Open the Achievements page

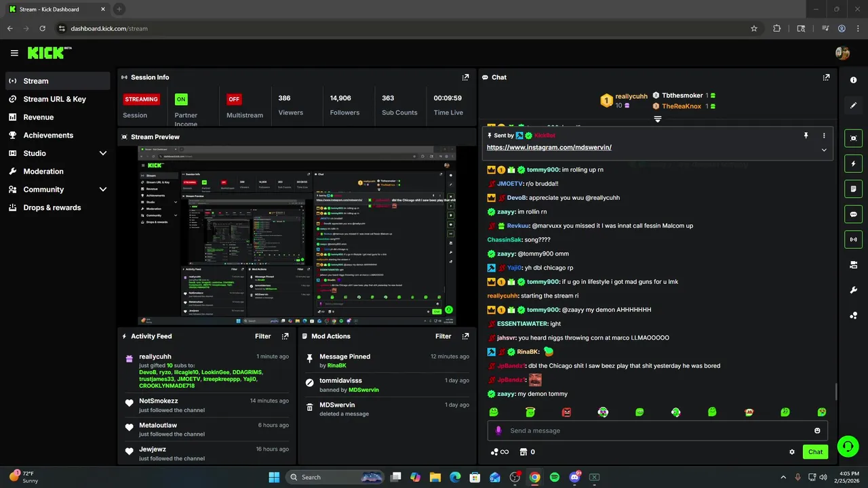[x=58, y=135]
